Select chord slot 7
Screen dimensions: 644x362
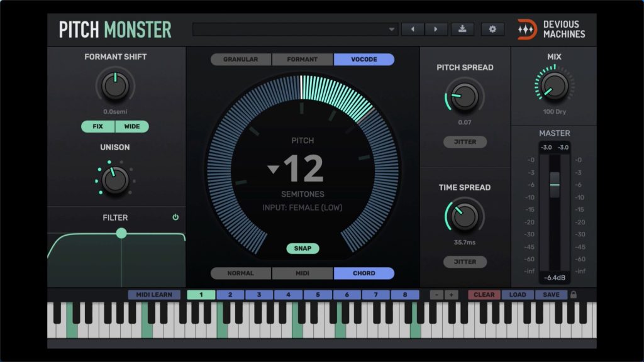pyautogui.click(x=376, y=295)
